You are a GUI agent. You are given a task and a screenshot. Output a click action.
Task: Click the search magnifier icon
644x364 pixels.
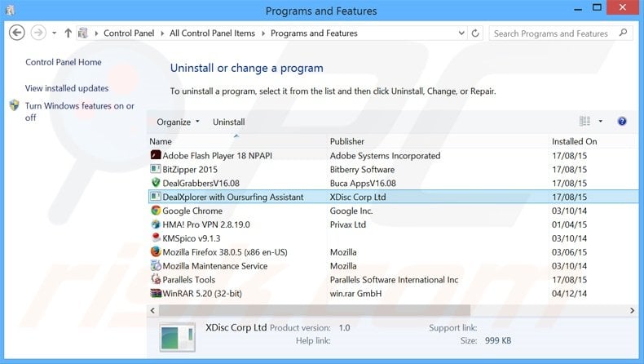pos(623,33)
